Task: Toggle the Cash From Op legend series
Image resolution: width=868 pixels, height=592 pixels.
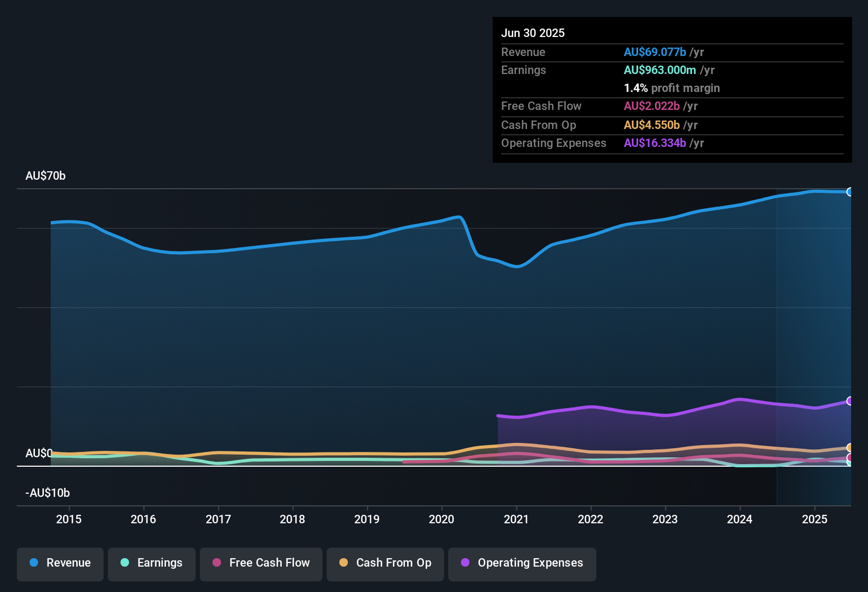Action: pos(385,563)
